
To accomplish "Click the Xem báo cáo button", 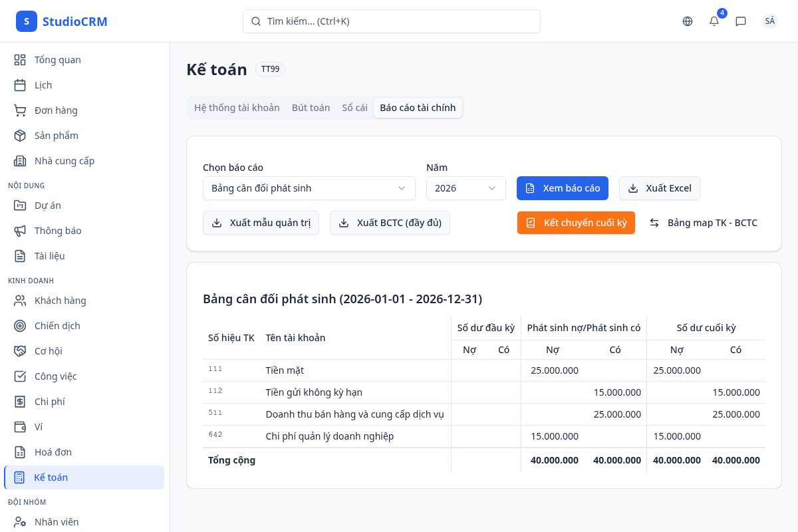I will coord(562,188).
